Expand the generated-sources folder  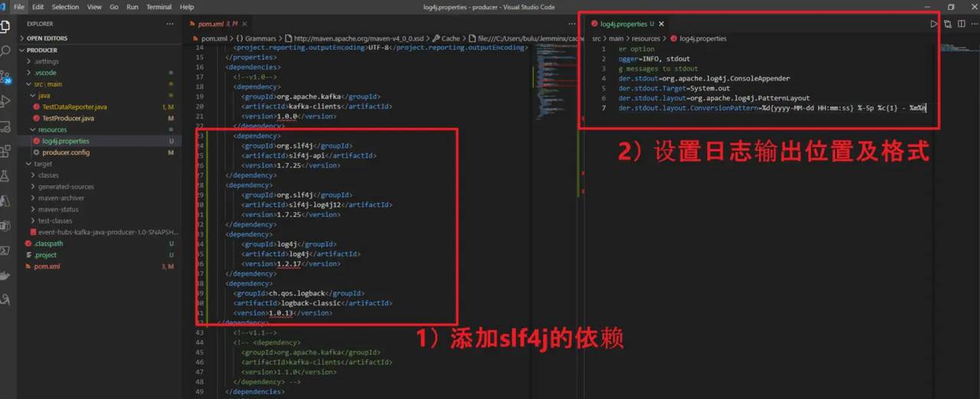pyautogui.click(x=98, y=187)
